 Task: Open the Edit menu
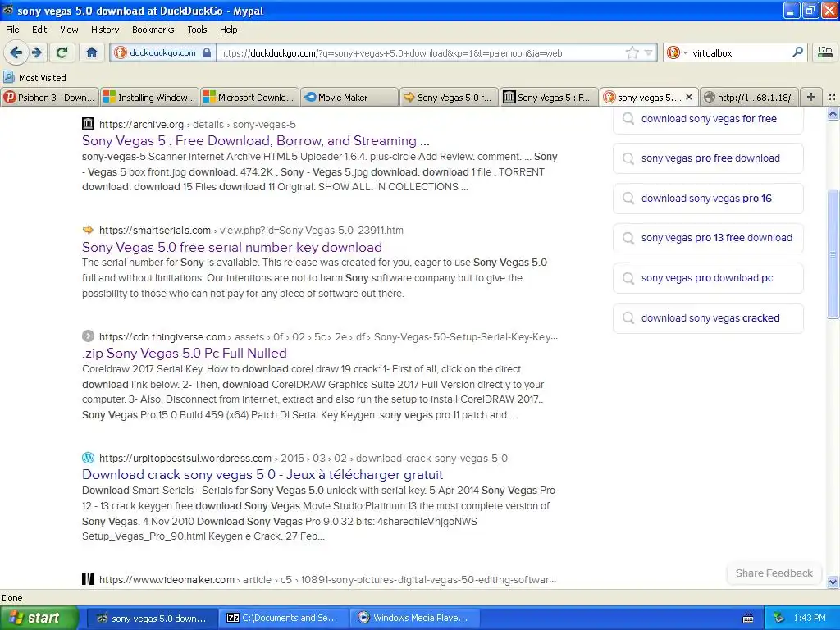click(x=39, y=30)
